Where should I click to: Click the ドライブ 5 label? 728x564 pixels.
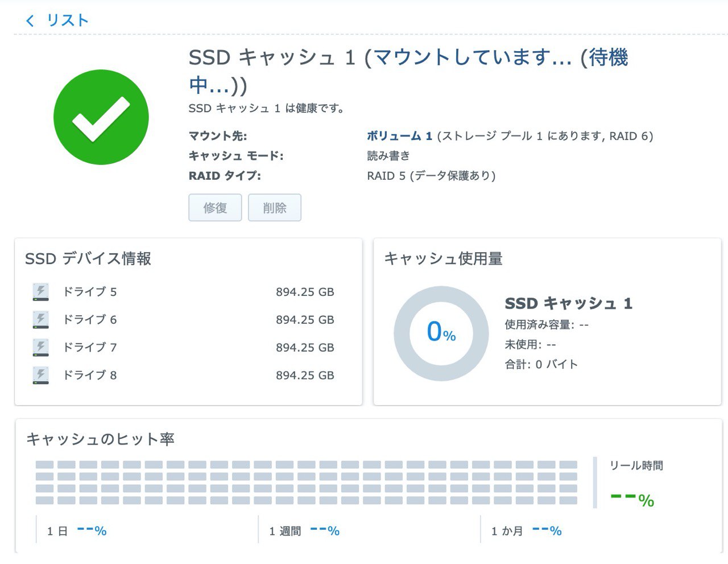(x=90, y=292)
